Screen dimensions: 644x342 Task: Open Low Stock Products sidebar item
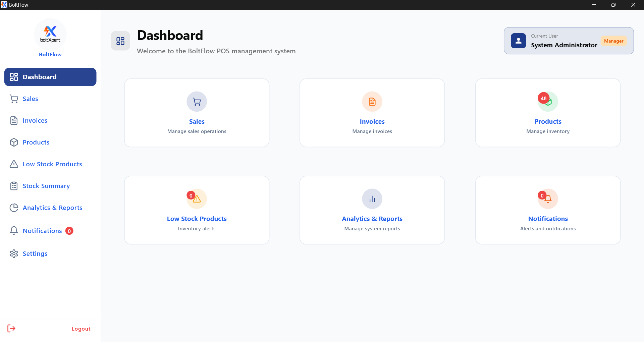pos(52,164)
